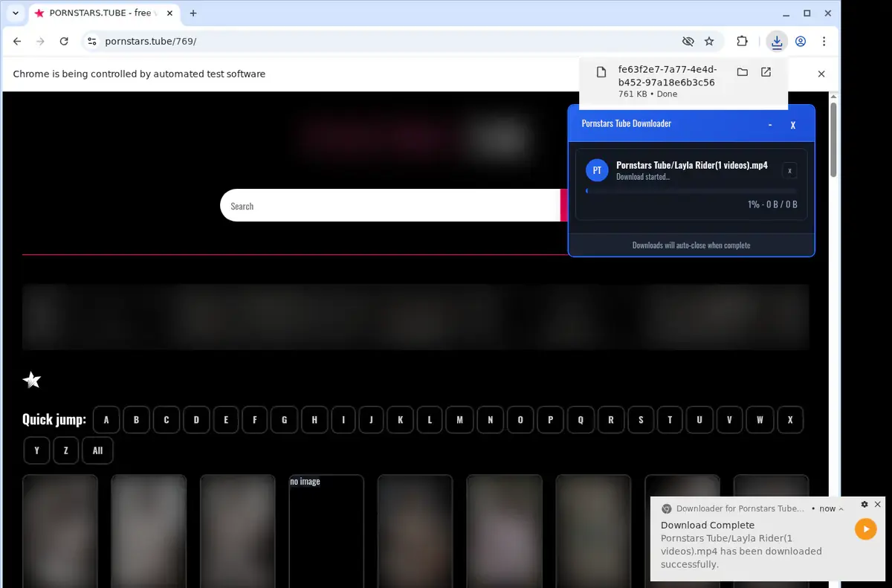892x588 pixels.
Task: Jump to letter X
Action: coord(790,419)
